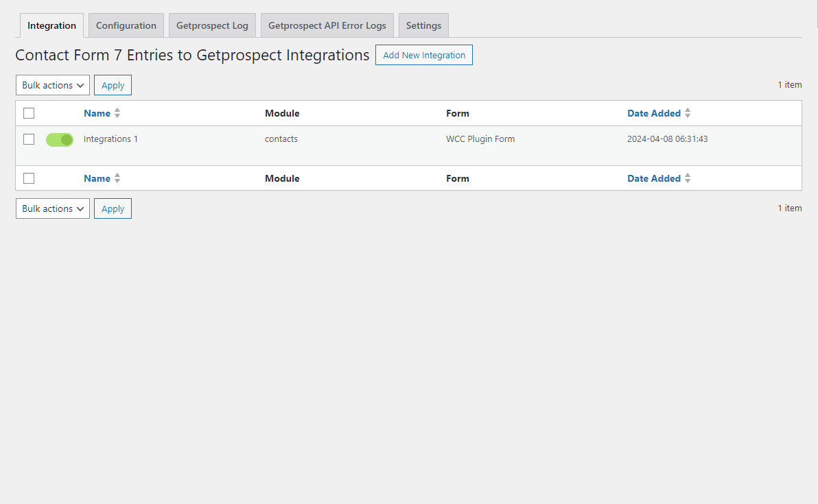This screenshot has width=818, height=504.
Task: Sort by Date Added in table footer
Action: [654, 178]
